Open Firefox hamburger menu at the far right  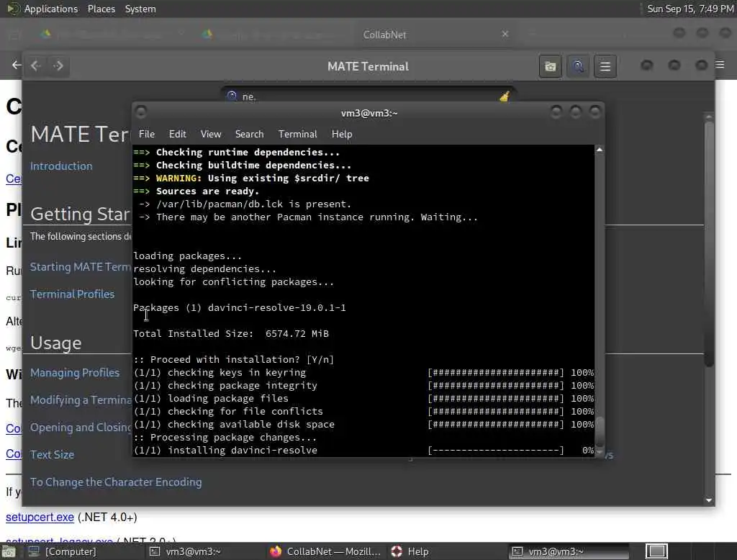coord(720,65)
